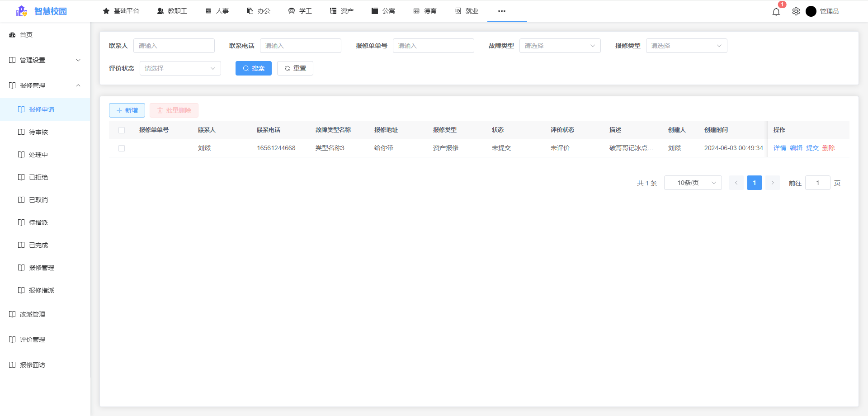Viewport: 868px width, 416px height.
Task: Select 首页 home icon in sidebar
Action: tap(12, 34)
